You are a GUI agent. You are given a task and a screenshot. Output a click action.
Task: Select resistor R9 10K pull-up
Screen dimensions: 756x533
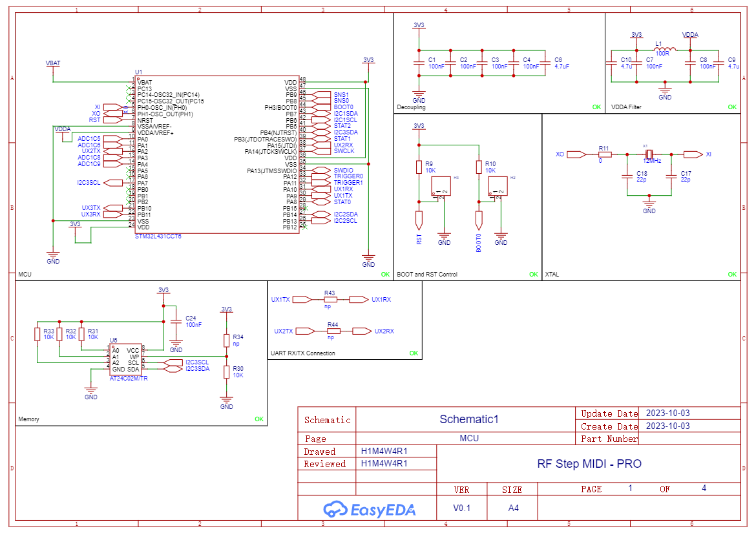(419, 167)
